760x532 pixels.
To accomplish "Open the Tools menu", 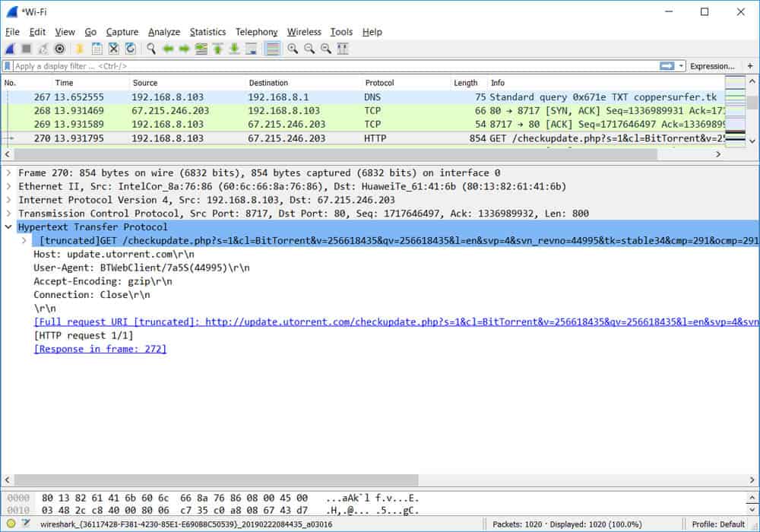I will [x=341, y=32].
